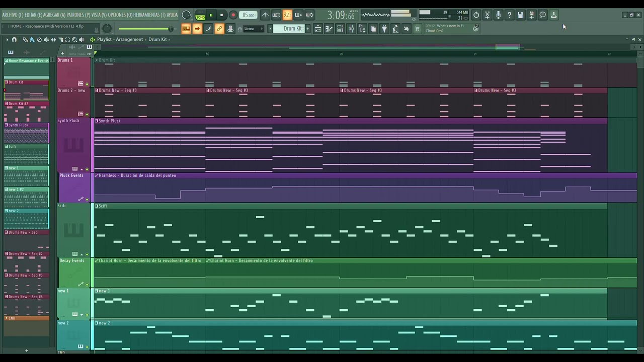Image resolution: width=644 pixels, height=362 pixels.
Task: Open the plugin picker plug icon
Action: point(384,29)
